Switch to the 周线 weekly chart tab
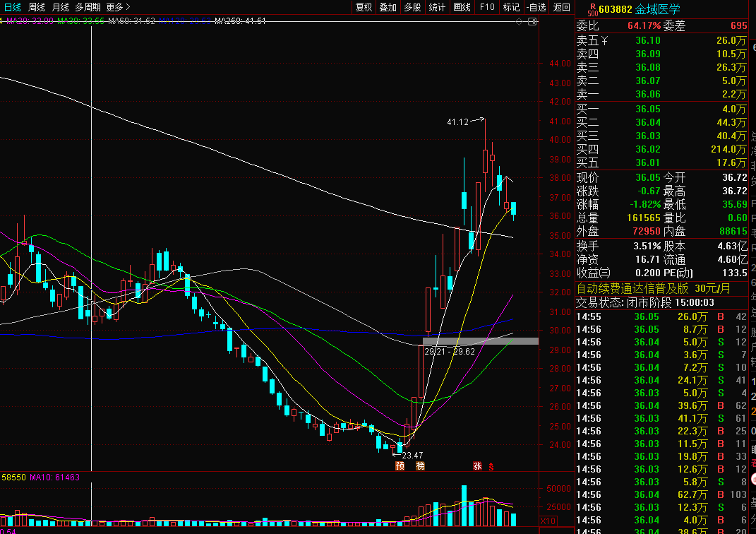 point(37,7)
